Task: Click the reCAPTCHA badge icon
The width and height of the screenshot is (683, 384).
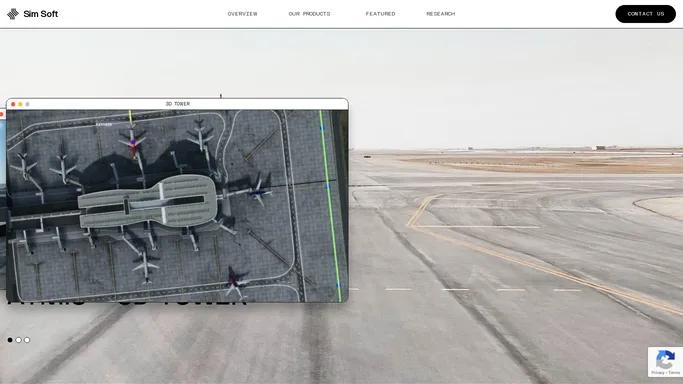Action: 665,360
